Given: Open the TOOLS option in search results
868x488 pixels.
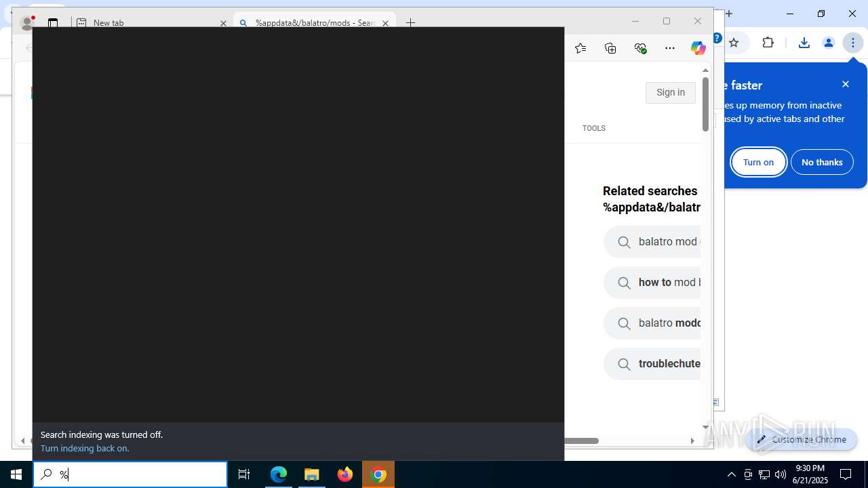Looking at the screenshot, I should 593,128.
